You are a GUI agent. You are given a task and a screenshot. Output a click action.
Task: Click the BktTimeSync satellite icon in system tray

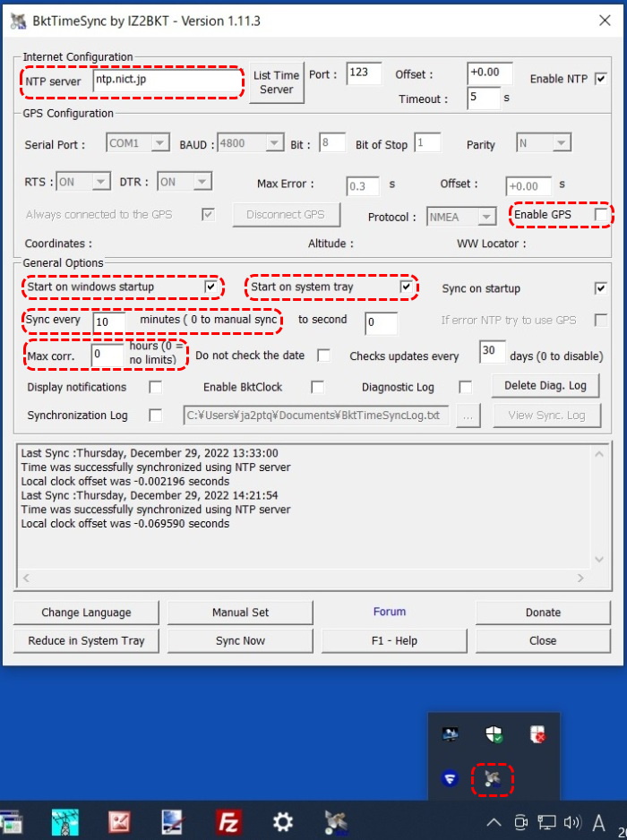492,778
